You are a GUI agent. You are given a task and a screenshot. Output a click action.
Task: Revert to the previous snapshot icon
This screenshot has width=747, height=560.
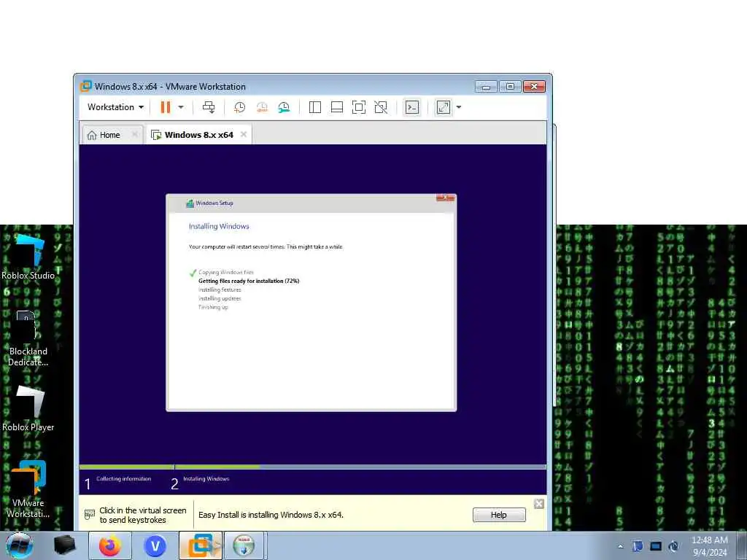coord(262,107)
